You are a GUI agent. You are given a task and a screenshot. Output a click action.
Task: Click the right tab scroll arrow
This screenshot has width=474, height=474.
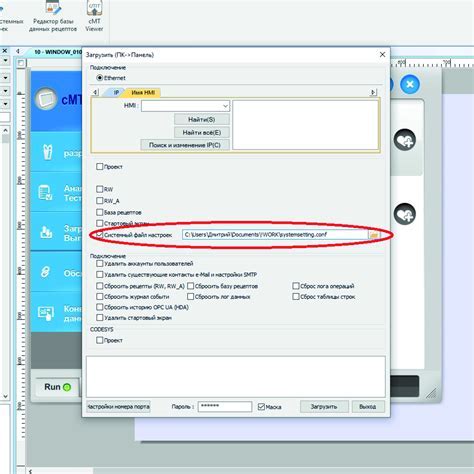point(373,92)
